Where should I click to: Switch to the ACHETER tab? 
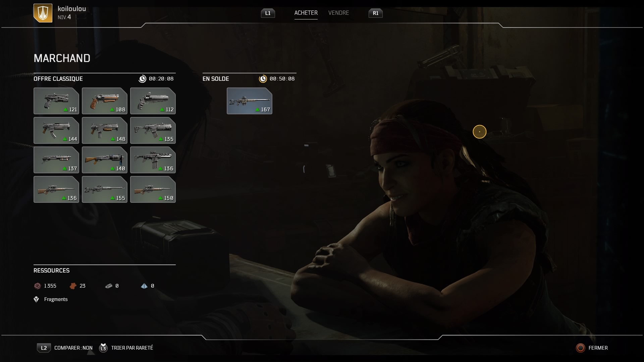tap(306, 13)
